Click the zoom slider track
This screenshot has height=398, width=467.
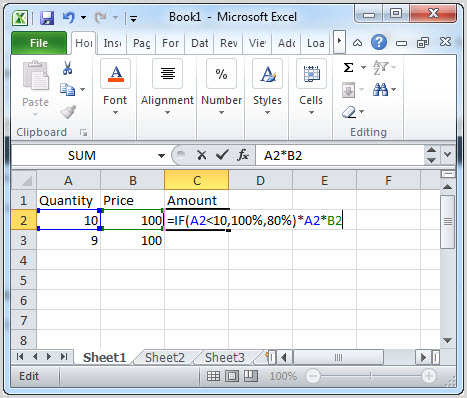click(x=371, y=376)
